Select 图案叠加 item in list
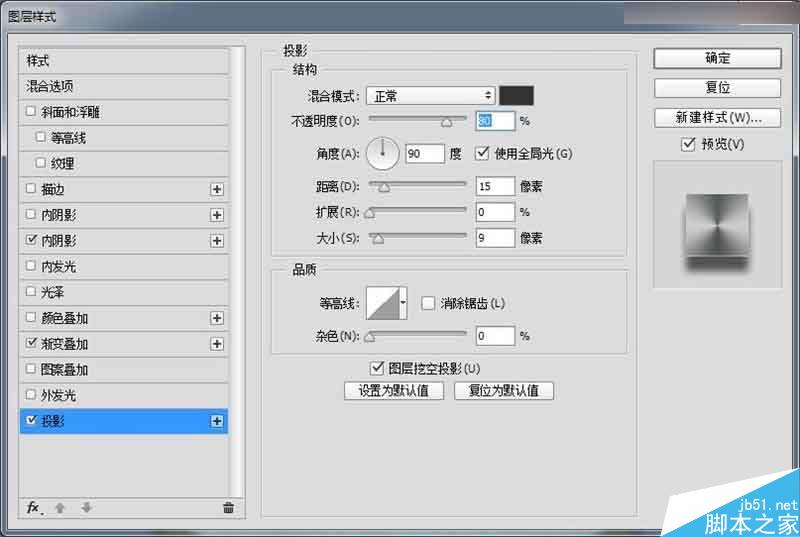The image size is (800, 537). click(x=123, y=370)
